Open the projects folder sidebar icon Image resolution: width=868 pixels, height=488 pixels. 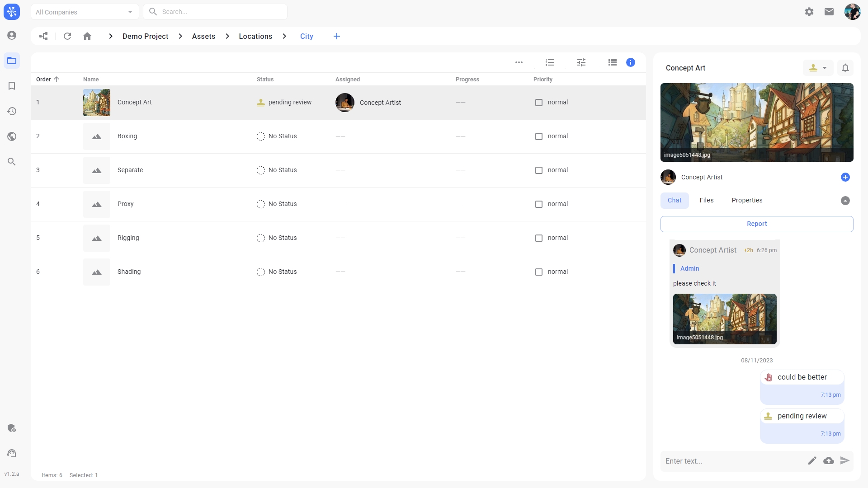pyautogui.click(x=12, y=61)
